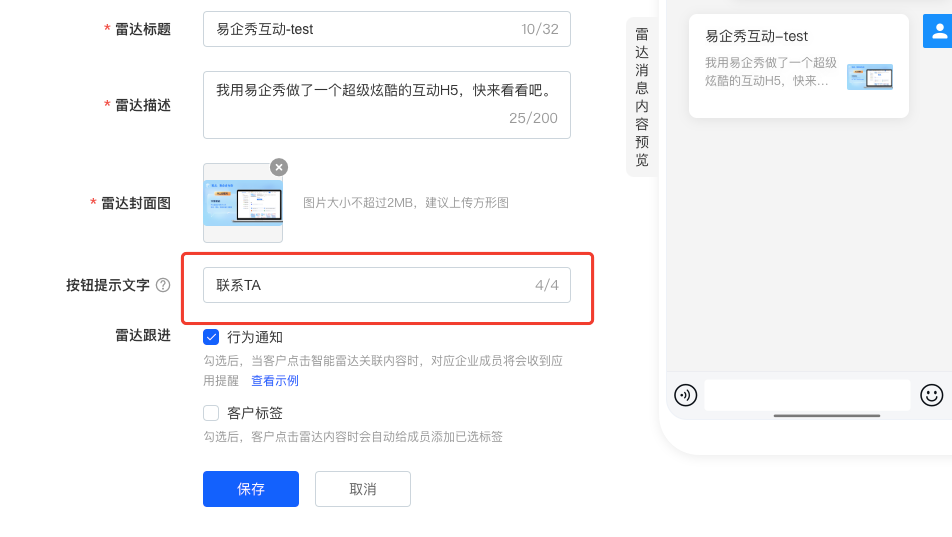Click the chat message input in preview

click(x=807, y=395)
